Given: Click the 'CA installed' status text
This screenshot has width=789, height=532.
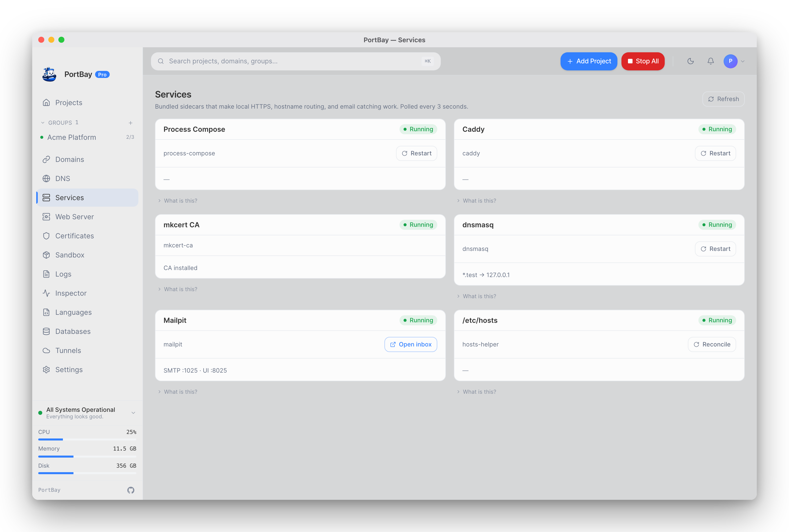Looking at the screenshot, I should pyautogui.click(x=180, y=268).
